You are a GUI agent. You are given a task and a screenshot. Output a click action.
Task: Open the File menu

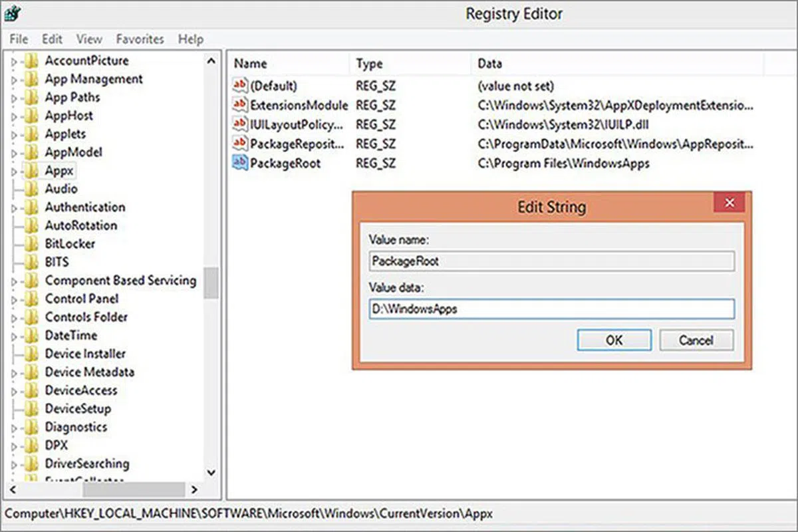point(19,39)
